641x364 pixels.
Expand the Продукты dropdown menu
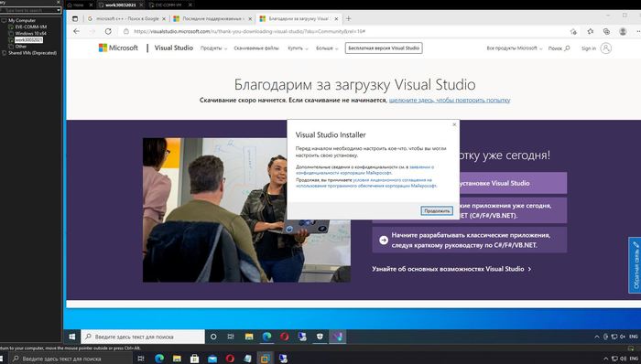(x=213, y=48)
